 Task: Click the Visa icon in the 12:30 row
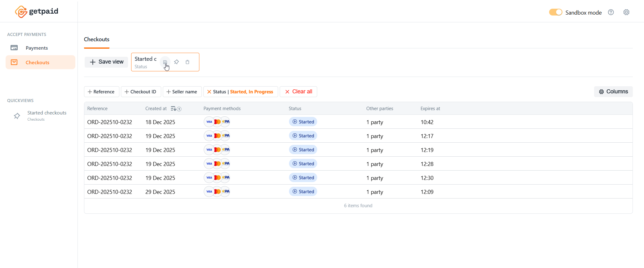coord(209,178)
